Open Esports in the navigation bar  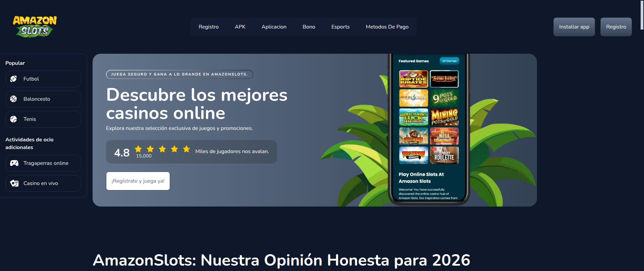(340, 27)
